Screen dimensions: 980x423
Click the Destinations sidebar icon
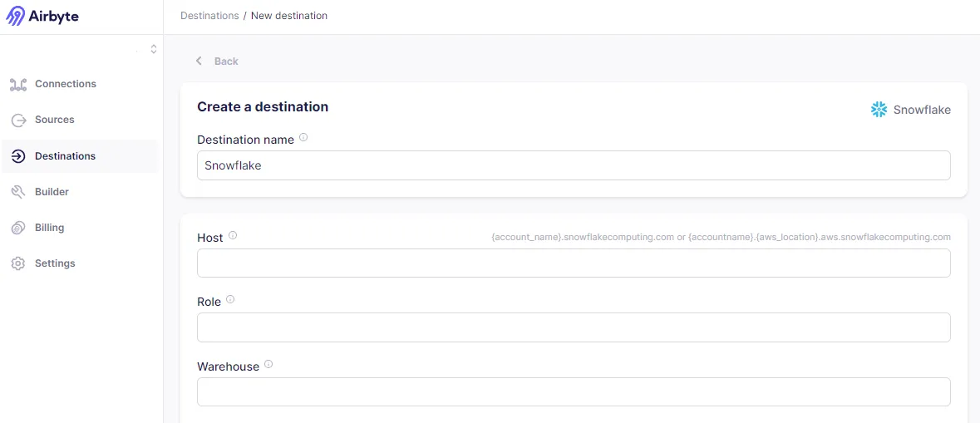[x=18, y=156]
